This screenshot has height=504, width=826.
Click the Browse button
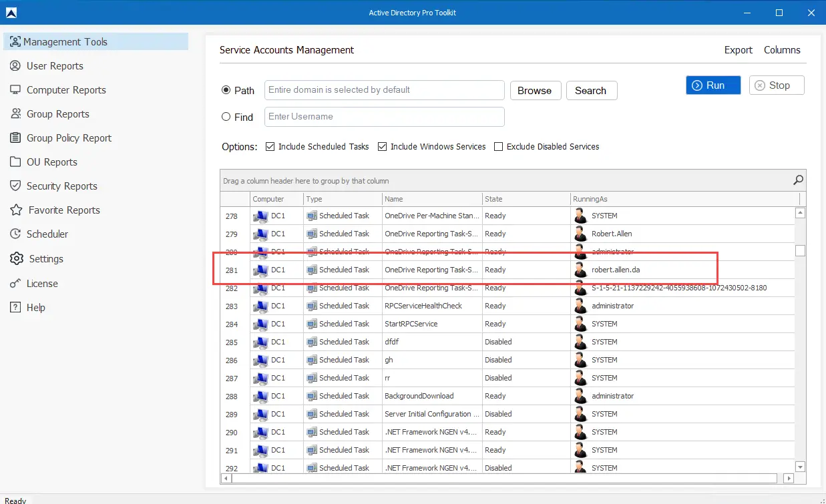pyautogui.click(x=534, y=90)
